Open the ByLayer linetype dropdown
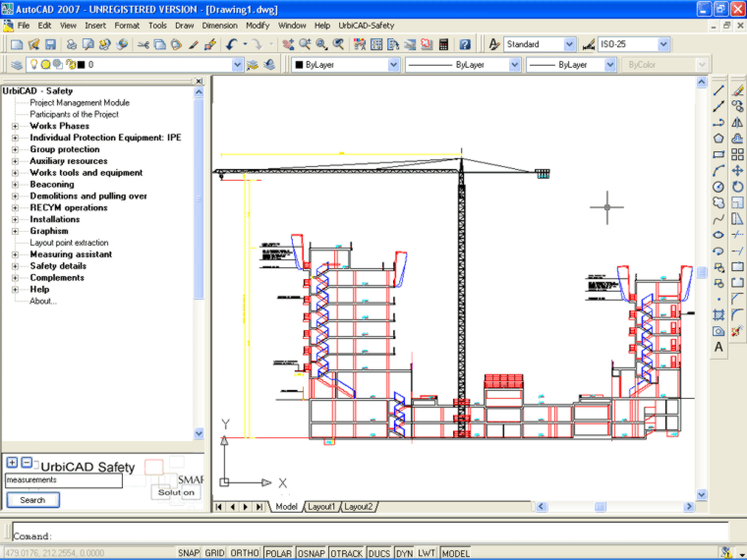This screenshot has height=560, width=747. pyautogui.click(x=514, y=65)
